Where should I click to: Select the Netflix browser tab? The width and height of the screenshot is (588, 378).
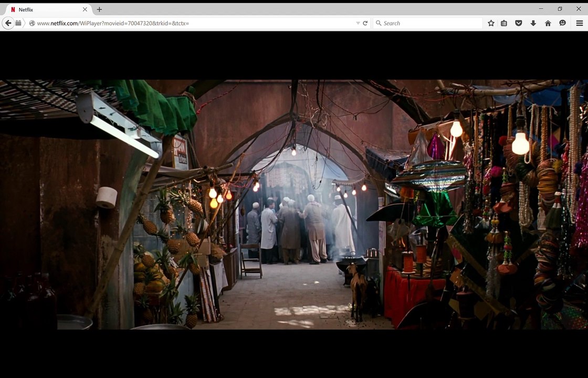pos(48,9)
